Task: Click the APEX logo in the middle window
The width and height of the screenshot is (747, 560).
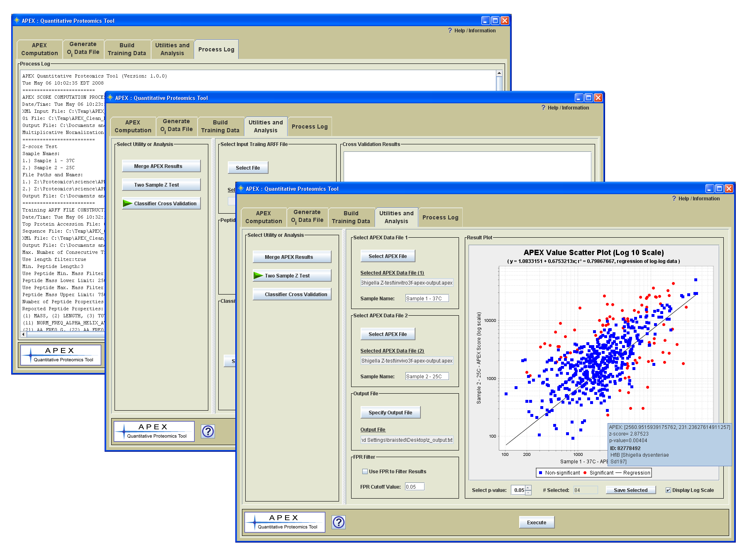Action: [154, 431]
